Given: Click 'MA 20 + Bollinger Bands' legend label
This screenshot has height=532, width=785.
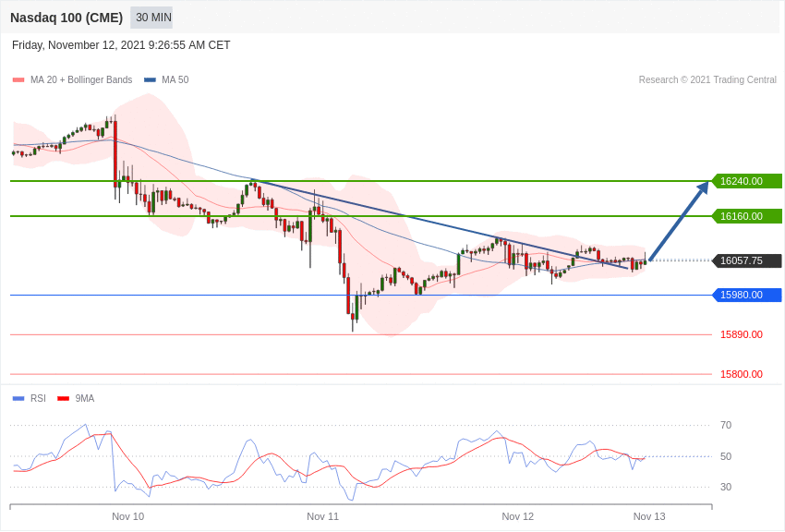Looking at the screenshot, I should click(x=81, y=79).
